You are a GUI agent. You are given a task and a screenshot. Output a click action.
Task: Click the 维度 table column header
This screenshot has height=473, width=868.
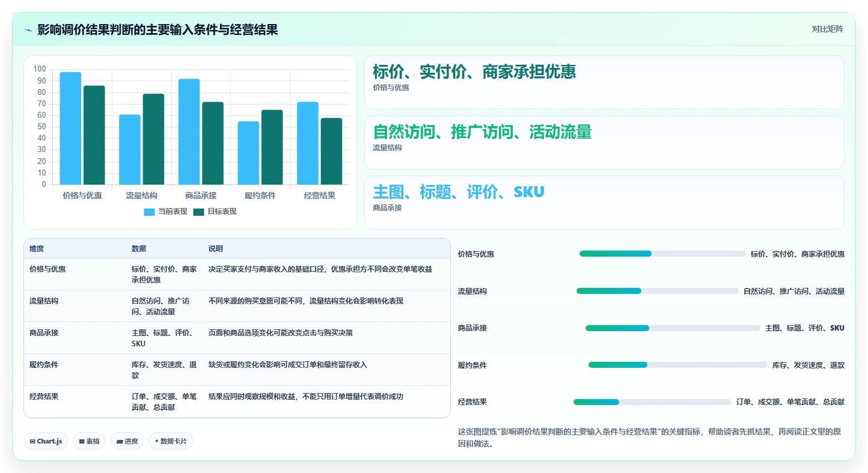point(37,249)
